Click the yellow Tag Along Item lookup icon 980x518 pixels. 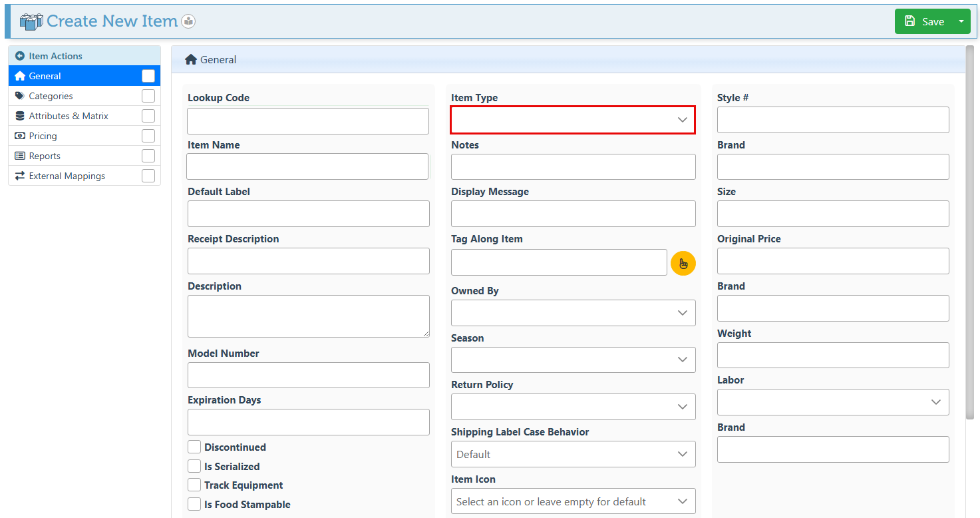click(683, 263)
